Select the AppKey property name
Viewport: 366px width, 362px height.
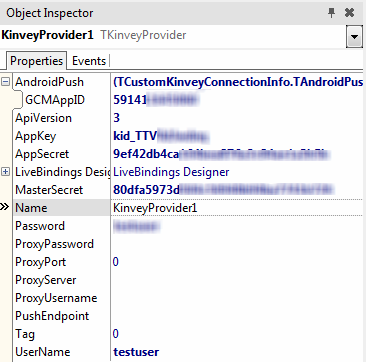point(36,136)
